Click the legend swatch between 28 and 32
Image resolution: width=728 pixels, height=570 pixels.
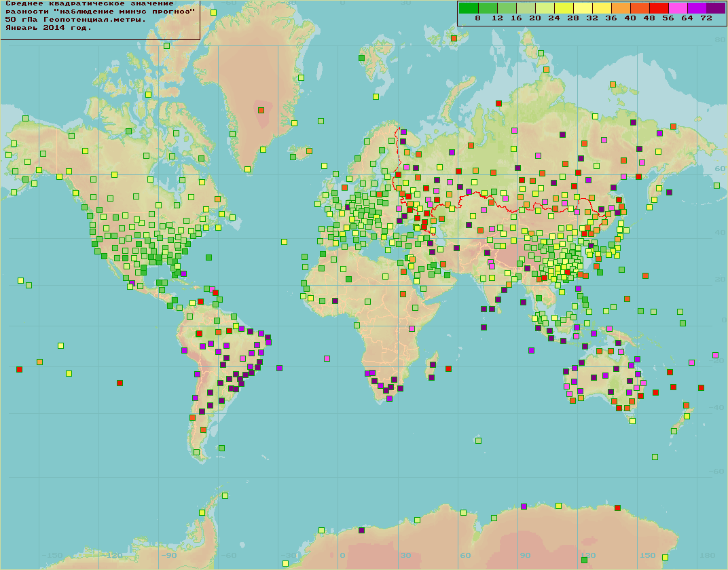(583, 7)
